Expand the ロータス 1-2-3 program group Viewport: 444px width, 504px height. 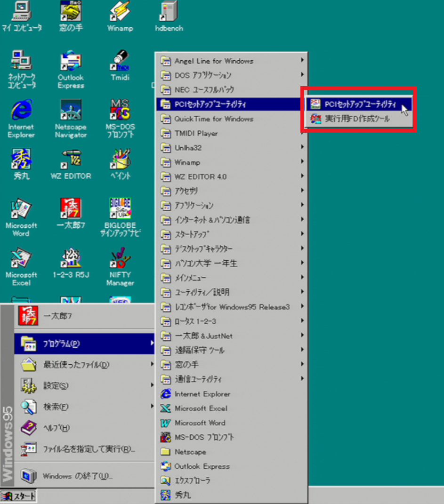click(232, 321)
